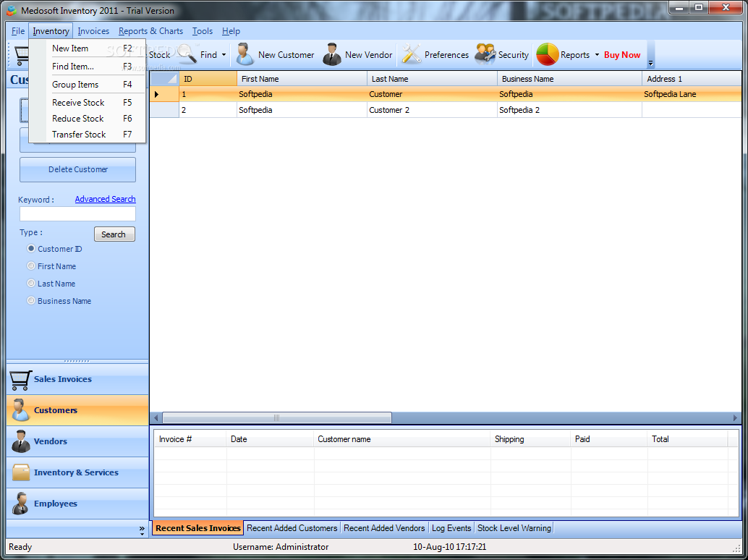The height and width of the screenshot is (560, 748).
Task: Open the Sales Invoices navigation section
Action: pos(77,379)
